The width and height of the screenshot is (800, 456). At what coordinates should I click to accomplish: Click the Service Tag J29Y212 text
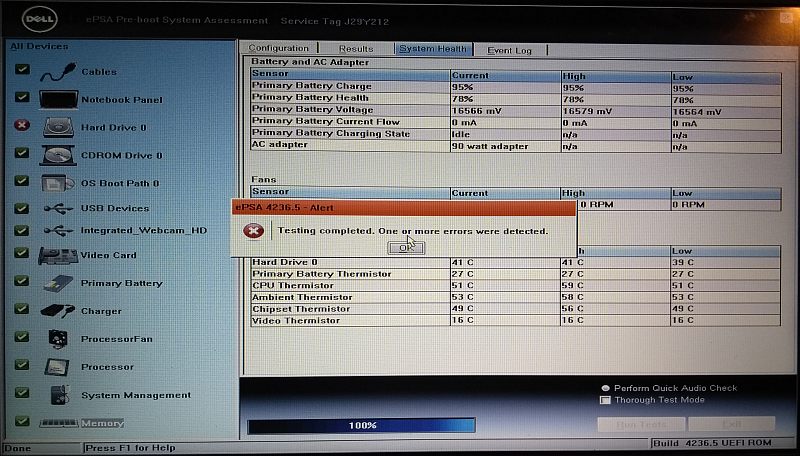pos(335,21)
